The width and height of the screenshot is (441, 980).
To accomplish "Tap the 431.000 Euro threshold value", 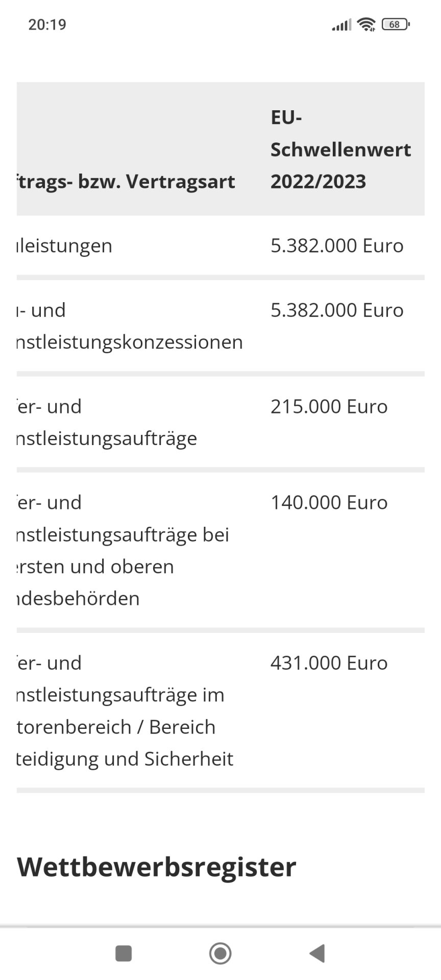I will point(329,663).
